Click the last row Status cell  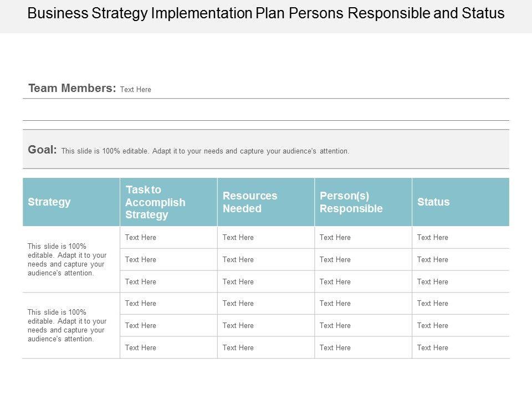[433, 347]
